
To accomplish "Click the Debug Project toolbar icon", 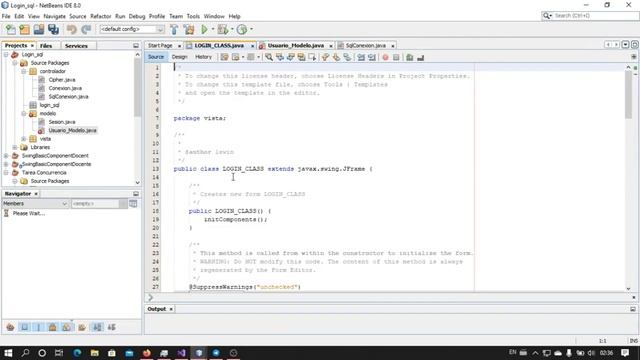I will click(222, 29).
